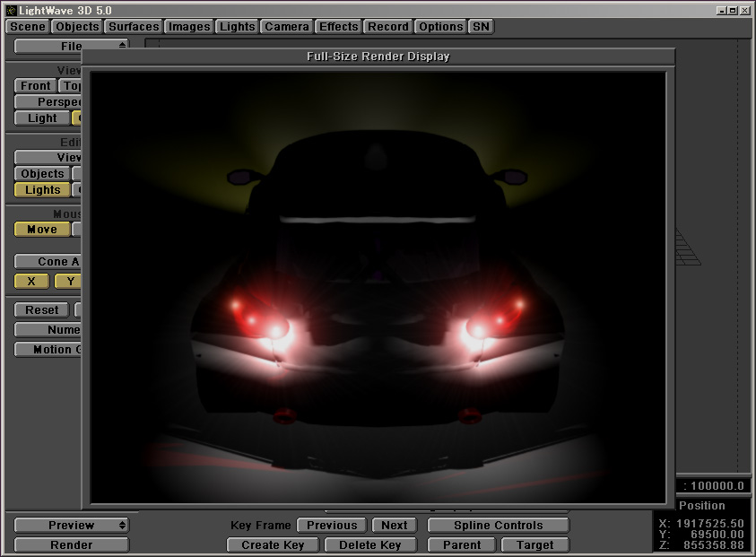Open the Camera panel tab
Screen dimensions: 756x557
click(x=287, y=27)
